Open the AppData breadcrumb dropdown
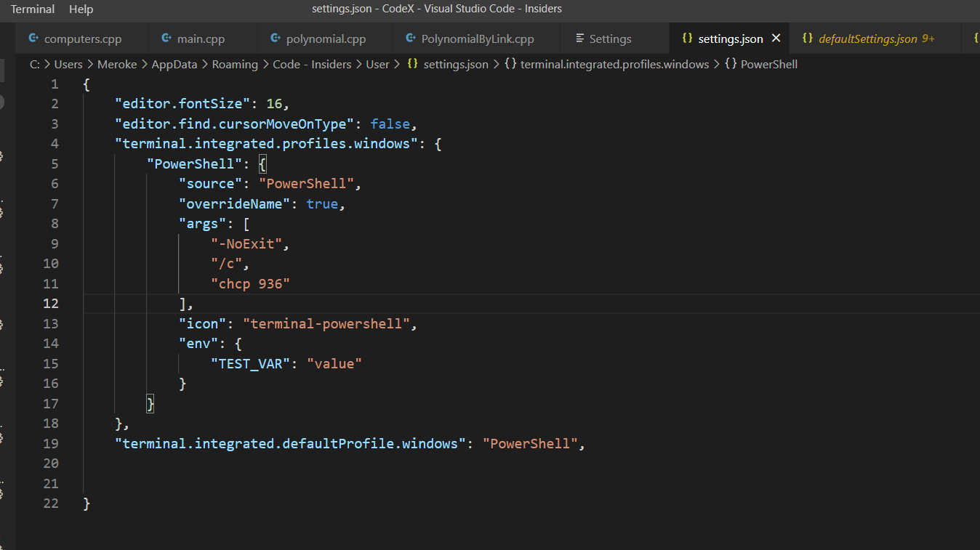 coord(174,64)
